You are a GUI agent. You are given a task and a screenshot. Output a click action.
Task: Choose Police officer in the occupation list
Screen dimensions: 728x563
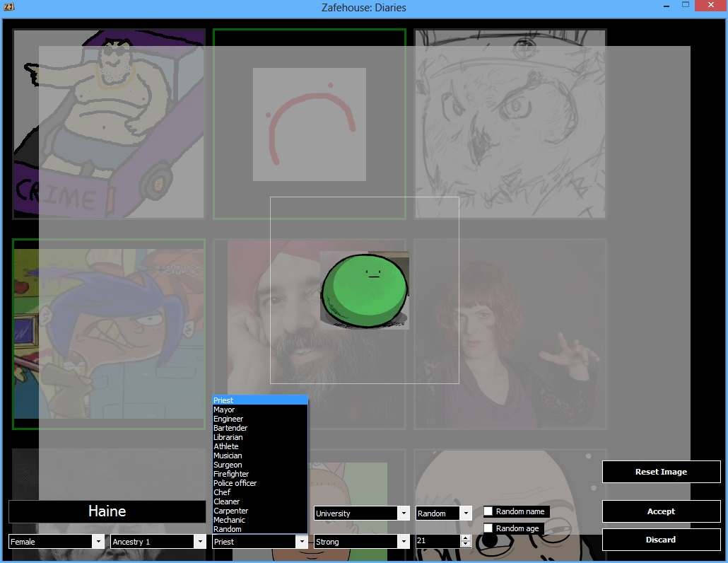[x=235, y=483]
